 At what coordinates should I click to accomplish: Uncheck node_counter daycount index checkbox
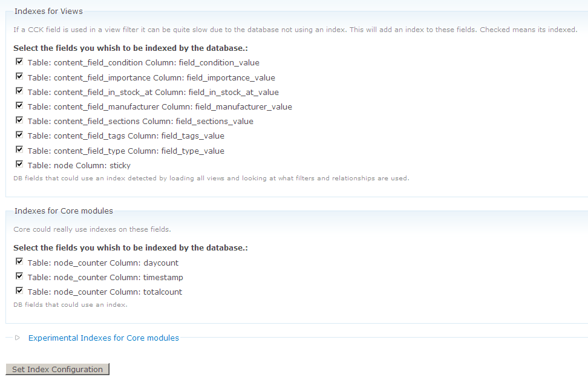point(19,261)
